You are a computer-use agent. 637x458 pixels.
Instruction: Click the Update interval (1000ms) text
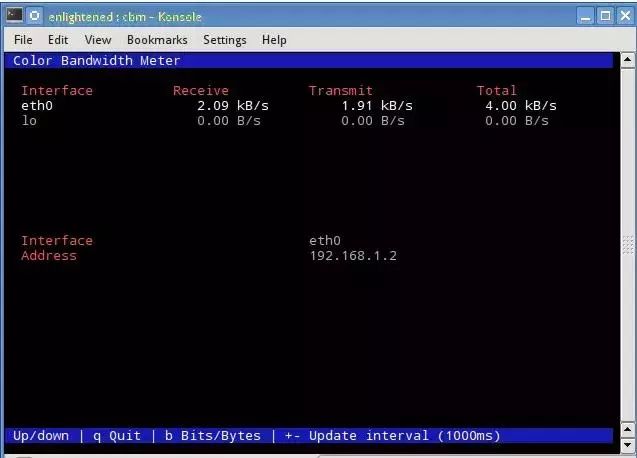405,436
